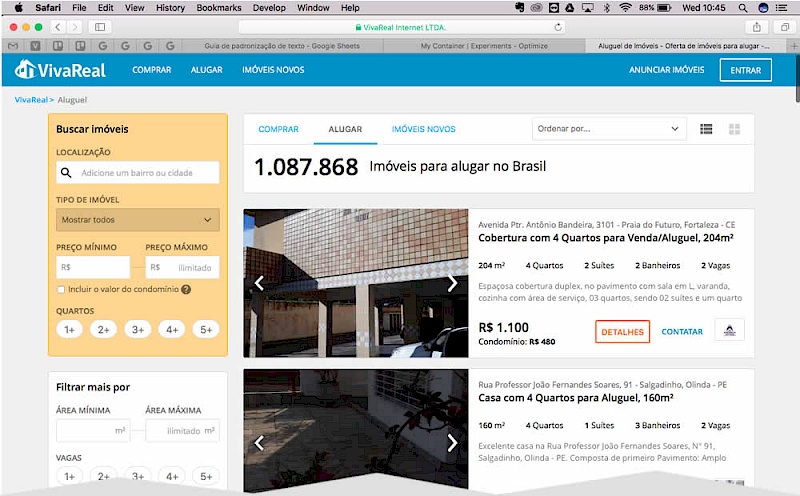
Task: Show previous photo of Cobertura listing
Action: [x=259, y=283]
